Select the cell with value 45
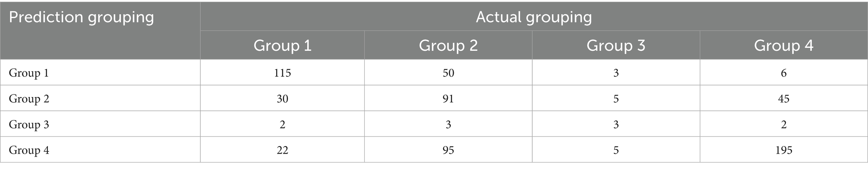Screen dimensions: 868x170 click(x=784, y=99)
